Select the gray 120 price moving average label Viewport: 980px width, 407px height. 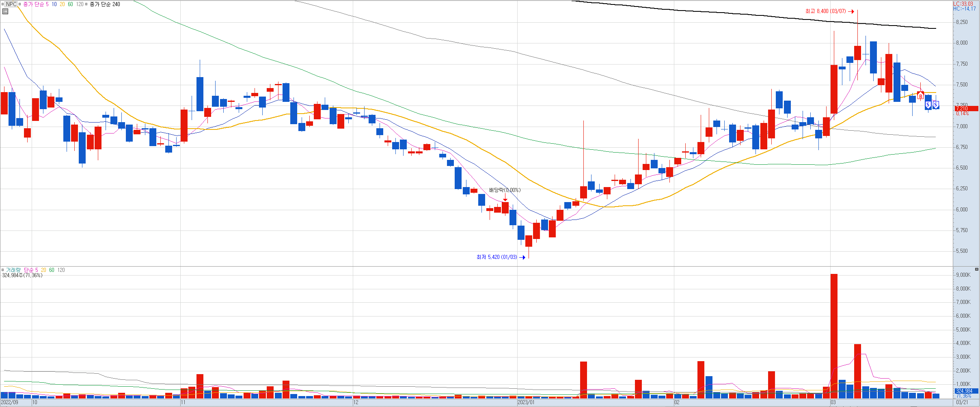(x=80, y=4)
